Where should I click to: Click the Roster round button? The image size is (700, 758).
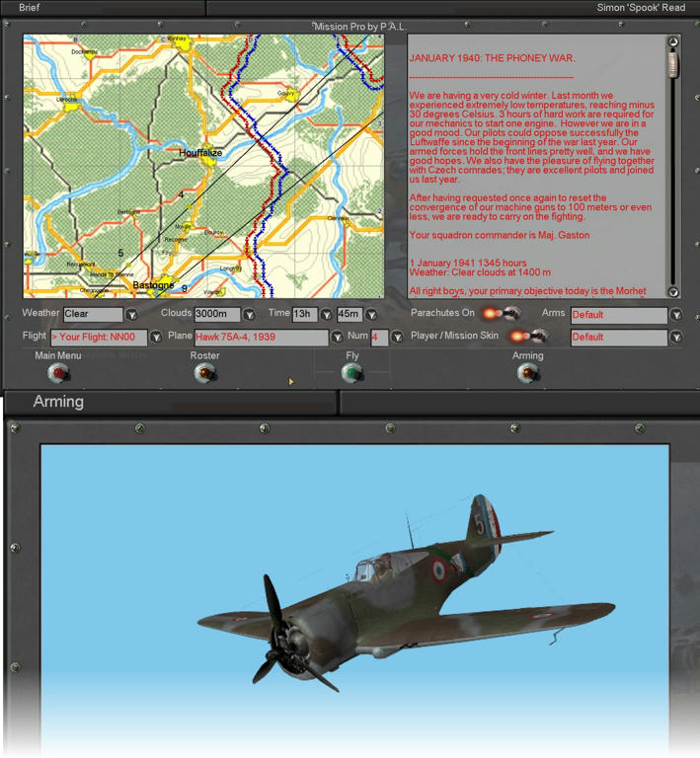point(205,373)
